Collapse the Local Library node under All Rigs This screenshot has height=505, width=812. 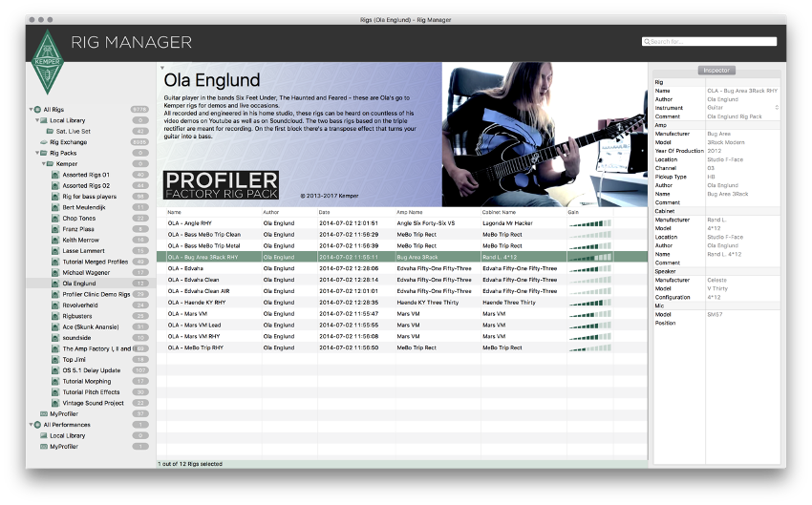point(37,120)
